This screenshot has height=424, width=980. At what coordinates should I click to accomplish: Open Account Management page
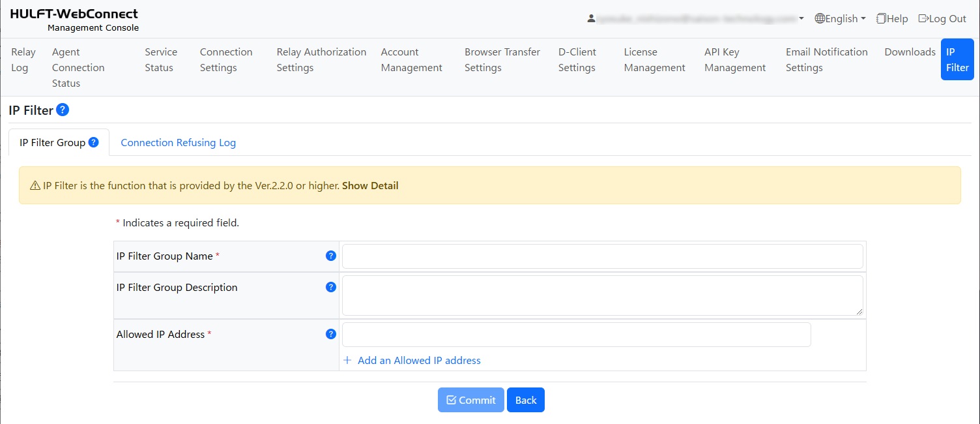(412, 60)
